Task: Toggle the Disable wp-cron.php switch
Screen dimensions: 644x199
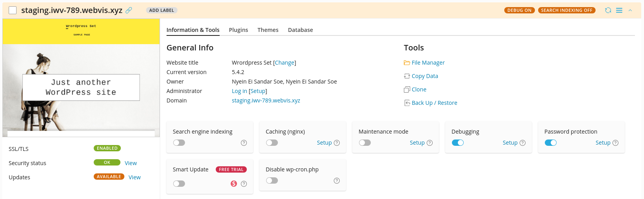Action: tap(272, 180)
